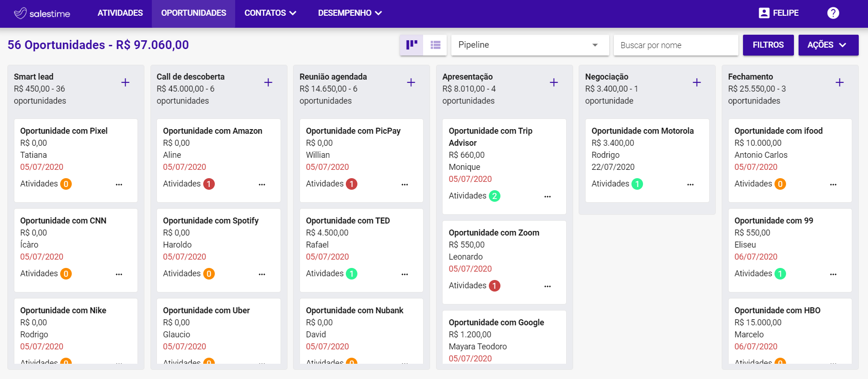The height and width of the screenshot is (379, 868).
Task: Add opportunity to Smart lead column
Action: pyautogui.click(x=125, y=82)
